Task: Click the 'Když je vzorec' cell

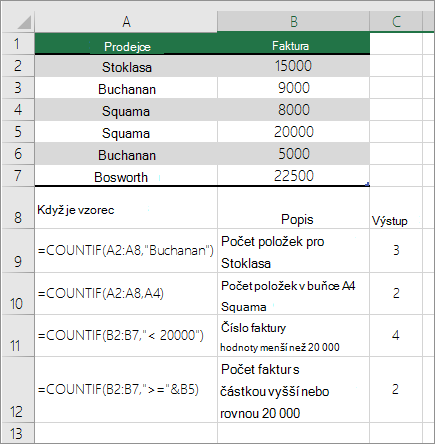Action: pos(126,208)
